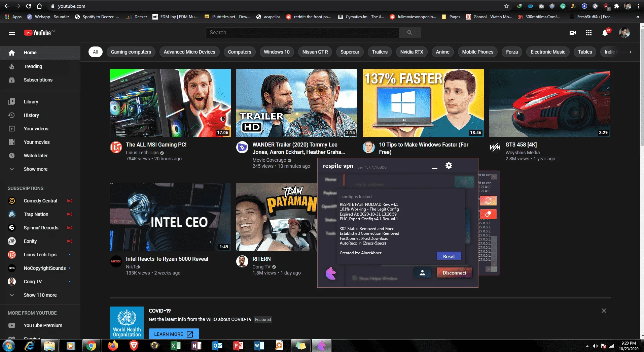
Task: Open the YouTube guide hamburger menu
Action: tap(12, 33)
